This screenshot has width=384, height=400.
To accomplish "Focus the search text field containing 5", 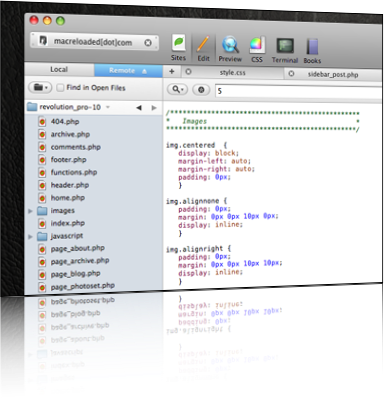I will 299,91.
